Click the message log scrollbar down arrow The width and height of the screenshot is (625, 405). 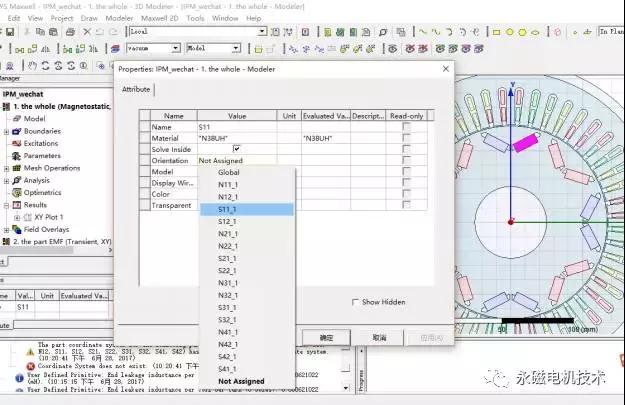tap(346, 387)
